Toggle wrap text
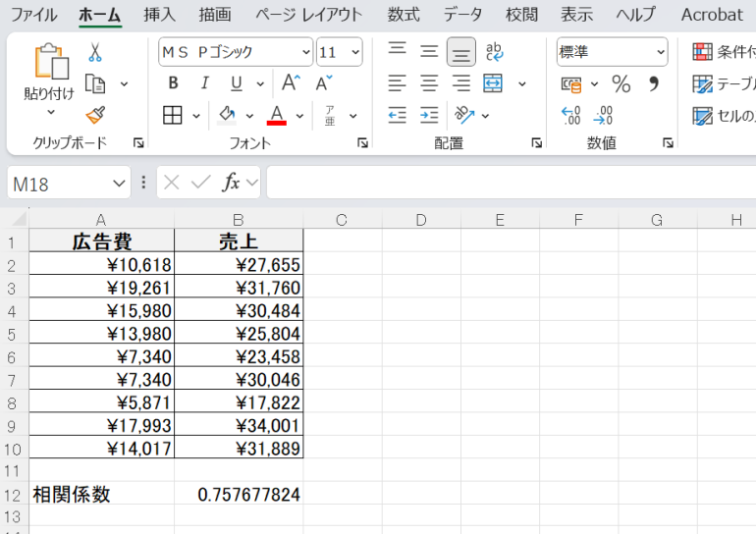The width and height of the screenshot is (756, 534). 494,51
